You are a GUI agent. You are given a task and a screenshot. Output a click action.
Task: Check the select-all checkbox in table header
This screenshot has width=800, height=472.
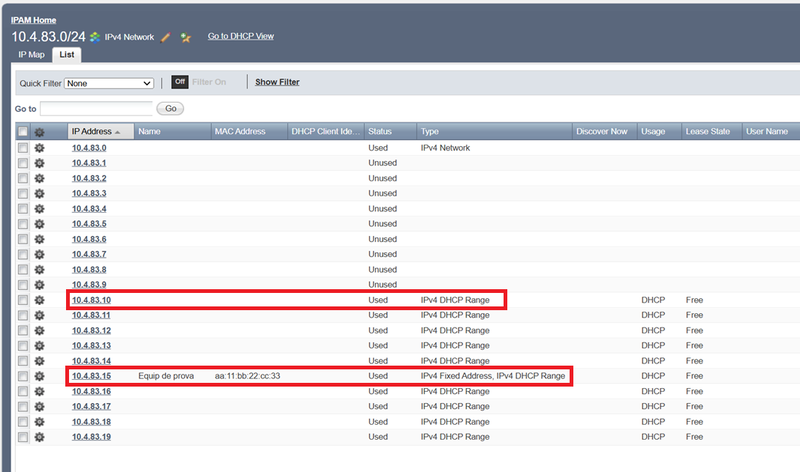[x=22, y=132]
